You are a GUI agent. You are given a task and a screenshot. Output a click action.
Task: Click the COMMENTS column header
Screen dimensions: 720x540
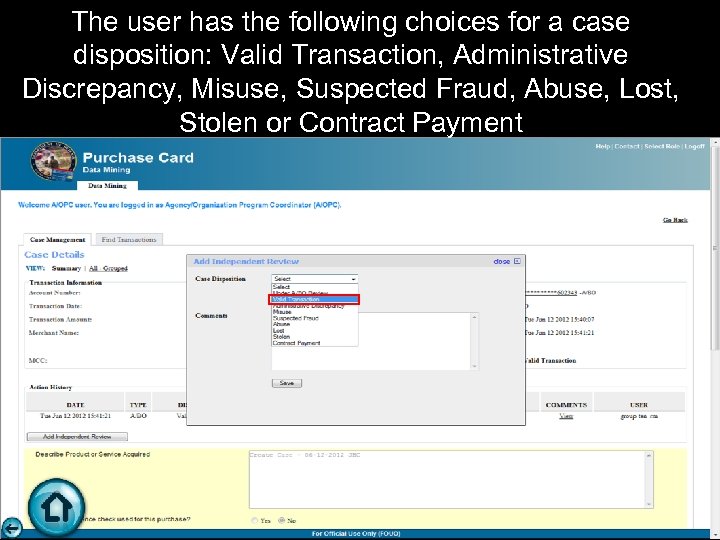pyautogui.click(x=566, y=405)
